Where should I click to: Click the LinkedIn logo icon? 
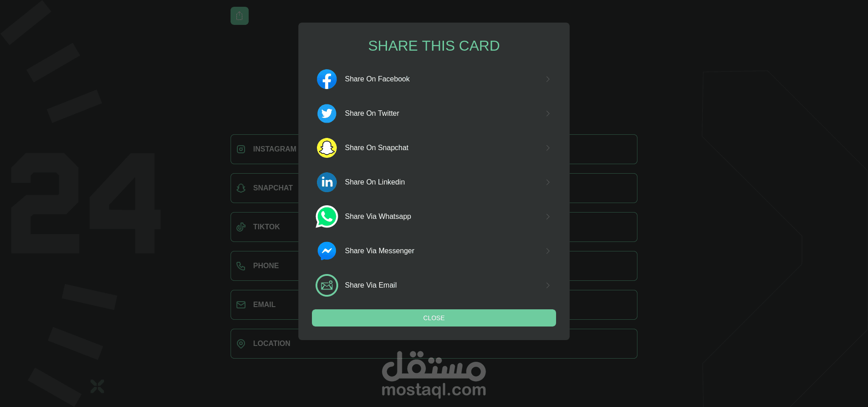tap(326, 182)
